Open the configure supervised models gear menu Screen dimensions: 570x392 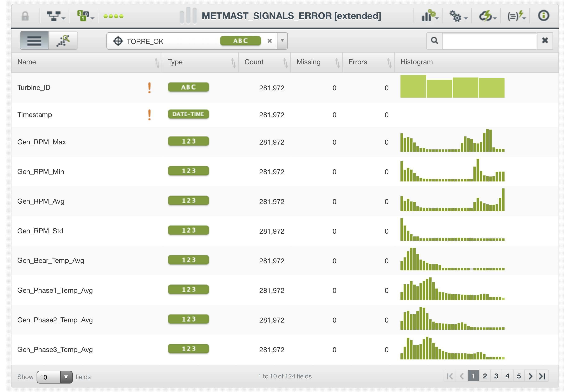coord(458,16)
